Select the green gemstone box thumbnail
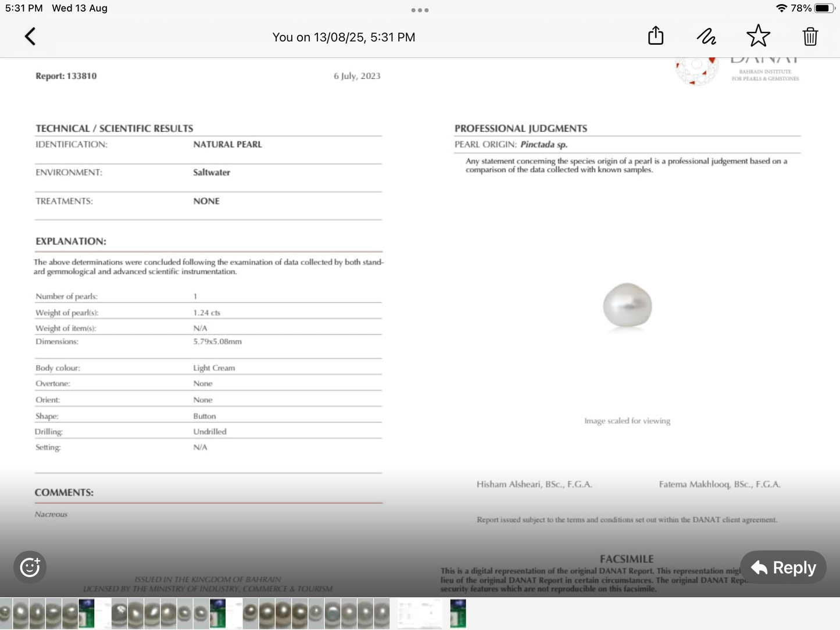840x630 pixels. tap(85, 613)
